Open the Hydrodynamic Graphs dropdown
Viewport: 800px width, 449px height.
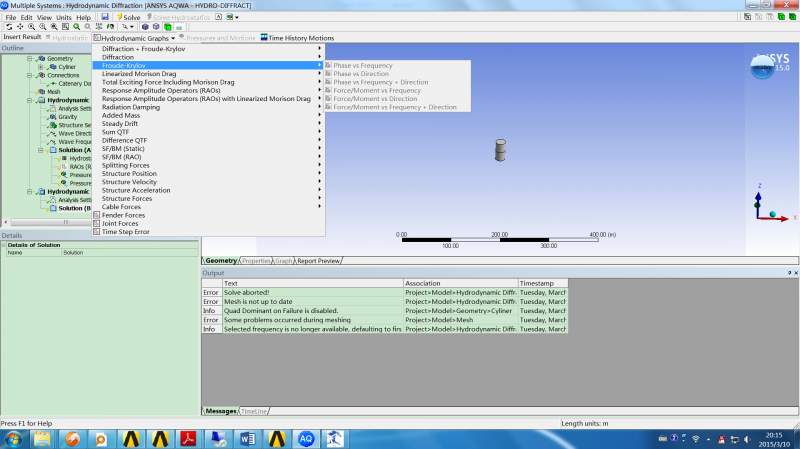[134, 38]
